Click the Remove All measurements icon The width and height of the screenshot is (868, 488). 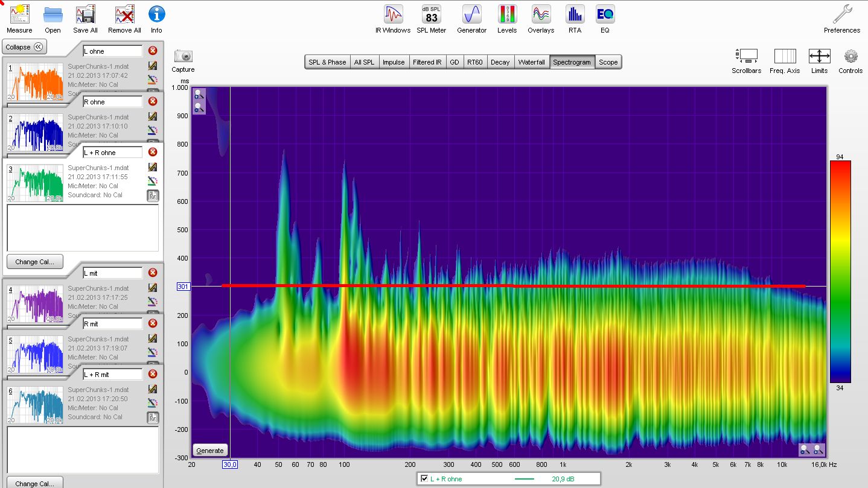[124, 18]
